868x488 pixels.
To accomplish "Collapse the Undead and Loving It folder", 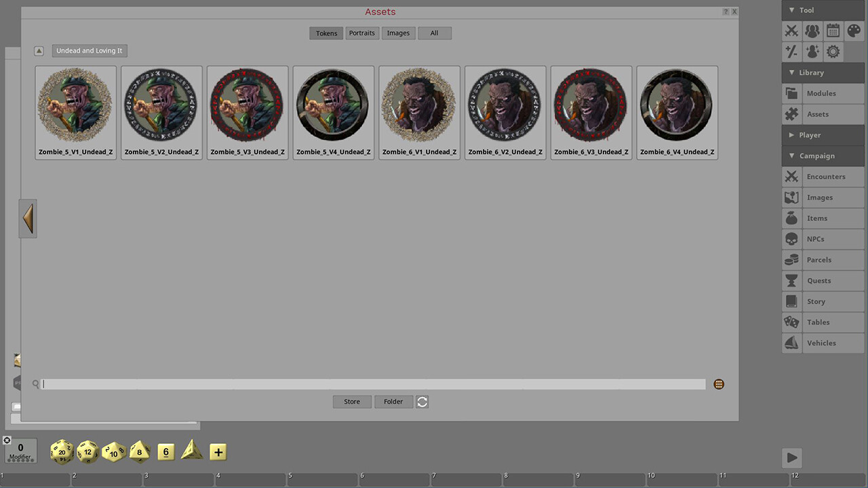I will 39,50.
